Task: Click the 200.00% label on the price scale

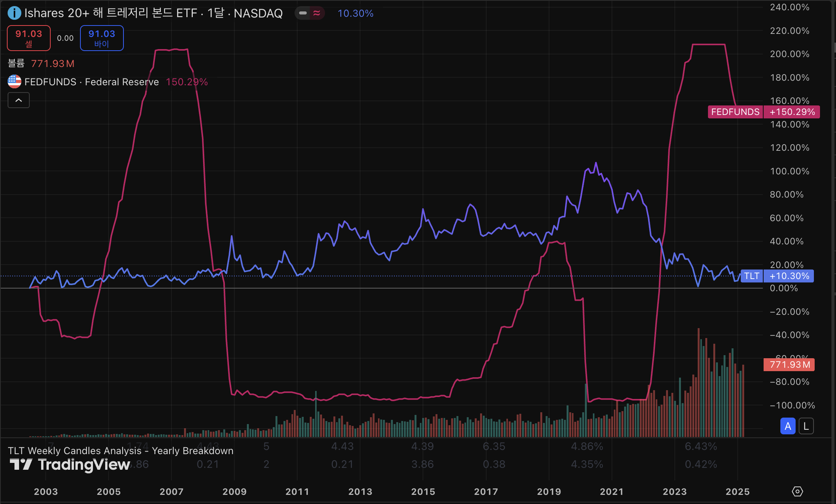Action: click(x=790, y=54)
